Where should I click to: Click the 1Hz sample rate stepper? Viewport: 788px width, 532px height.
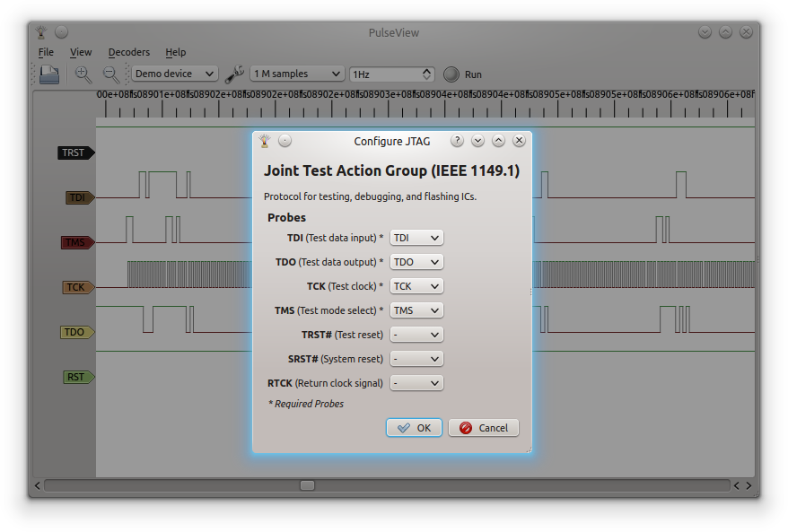coord(427,74)
